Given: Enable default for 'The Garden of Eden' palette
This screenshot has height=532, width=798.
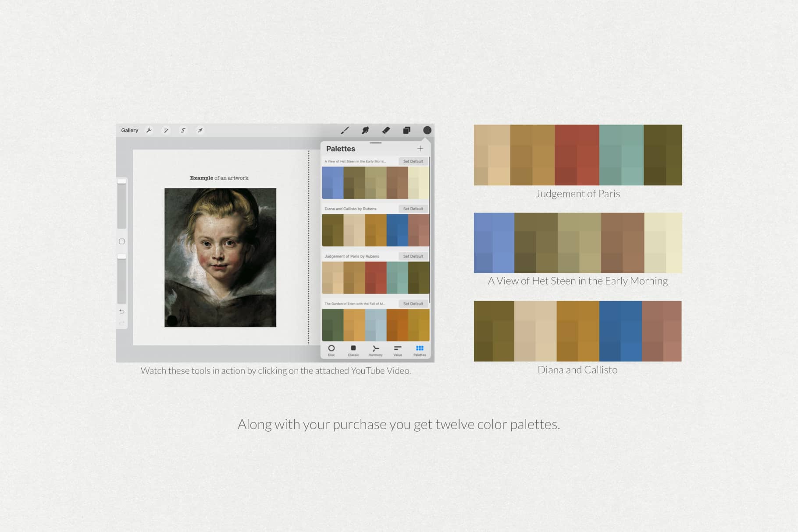Looking at the screenshot, I should (x=413, y=303).
